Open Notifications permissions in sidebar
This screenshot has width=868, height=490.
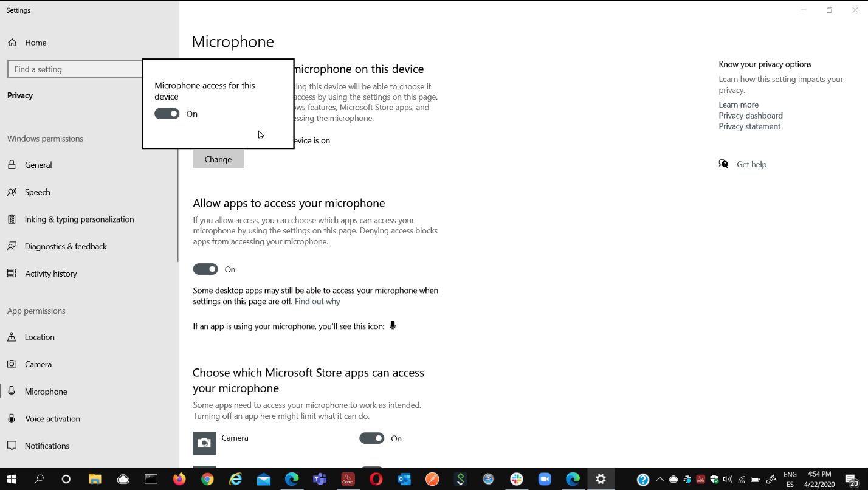tap(47, 446)
